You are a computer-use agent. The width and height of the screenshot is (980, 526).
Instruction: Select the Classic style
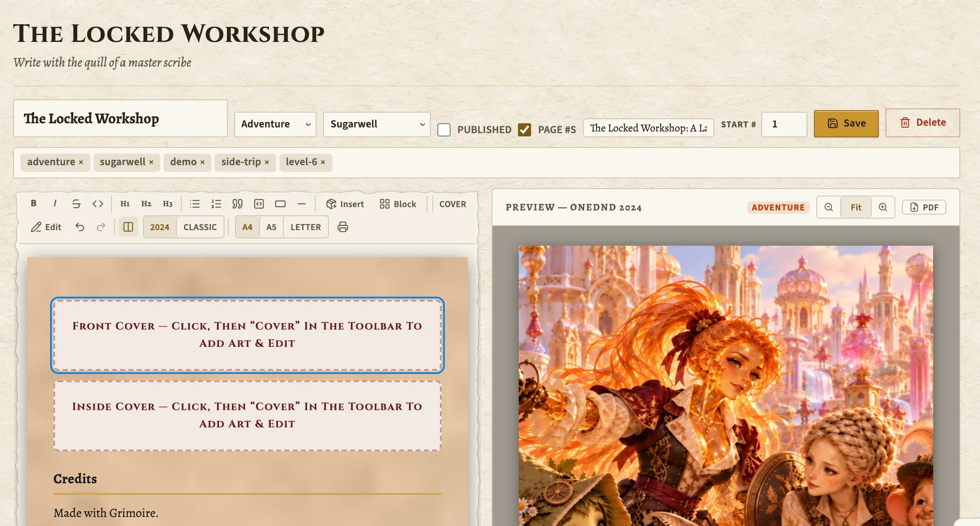(200, 227)
